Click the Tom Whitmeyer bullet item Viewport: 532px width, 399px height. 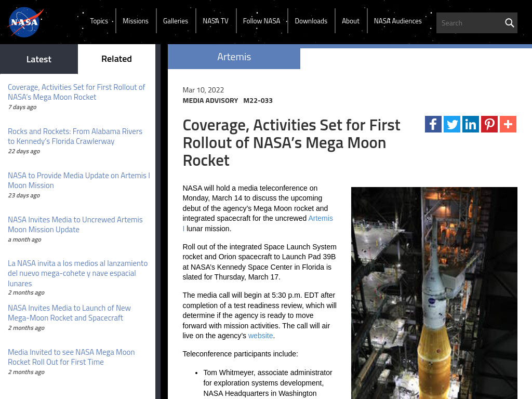pos(268,383)
